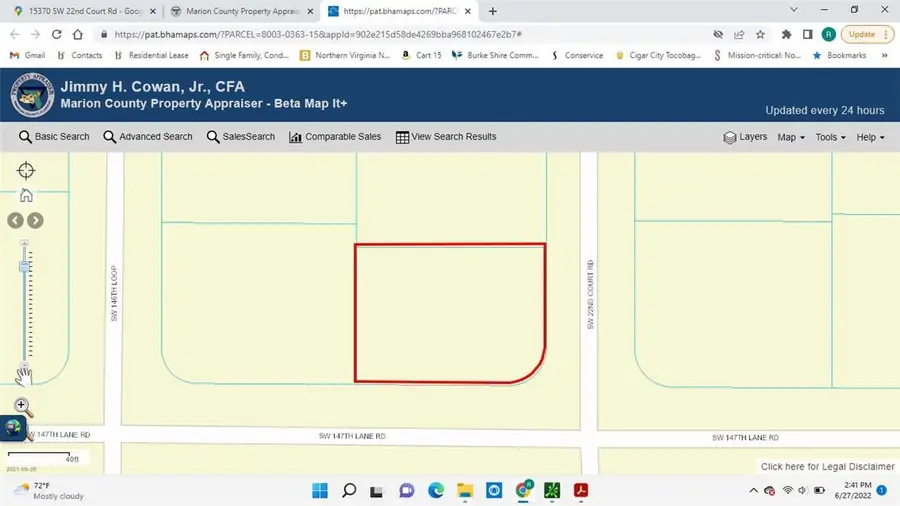This screenshot has height=506, width=900.
Task: Open the Layers panel
Action: coord(745,137)
